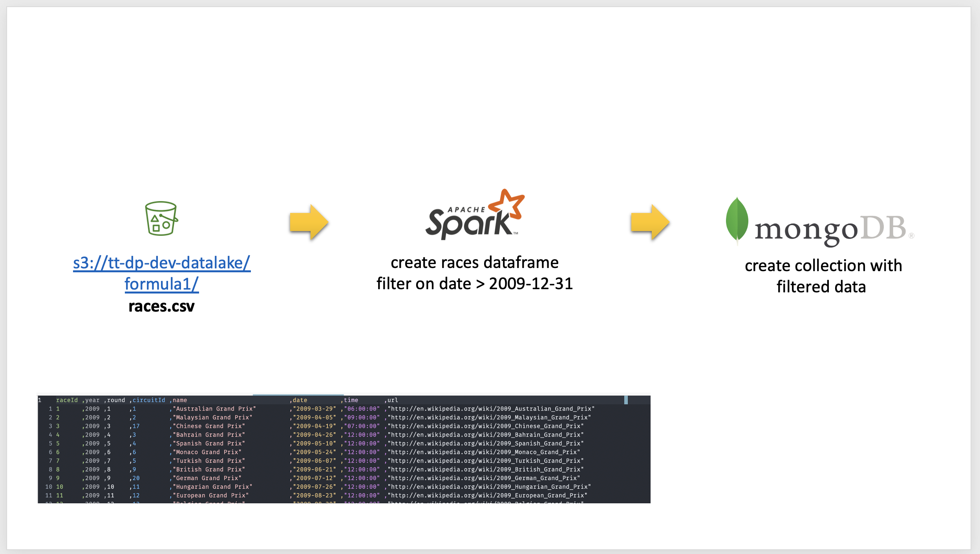
Task: Click the Hungarian Grand Prix wiki URL
Action: pyautogui.click(x=489, y=486)
